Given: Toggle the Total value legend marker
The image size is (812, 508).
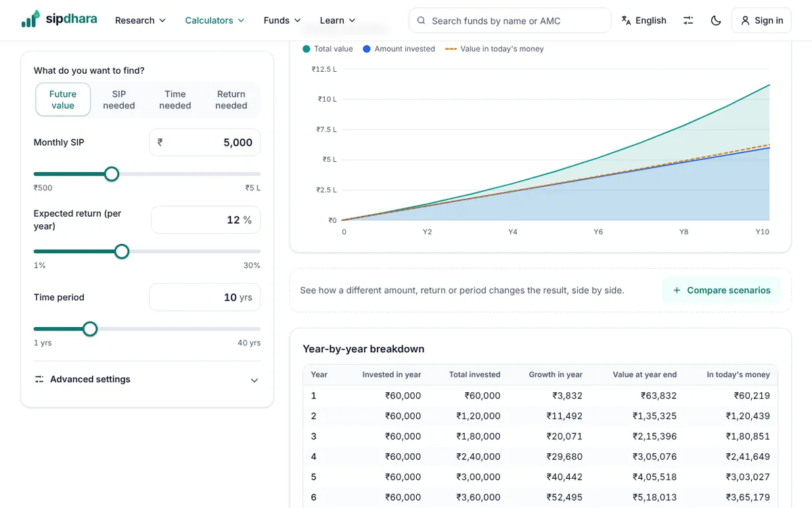Looking at the screenshot, I should pos(307,49).
